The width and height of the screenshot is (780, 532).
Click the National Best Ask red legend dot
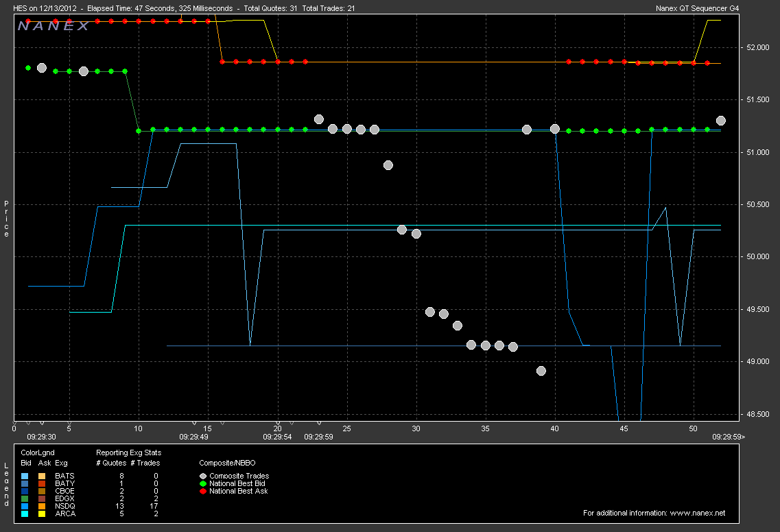click(202, 491)
